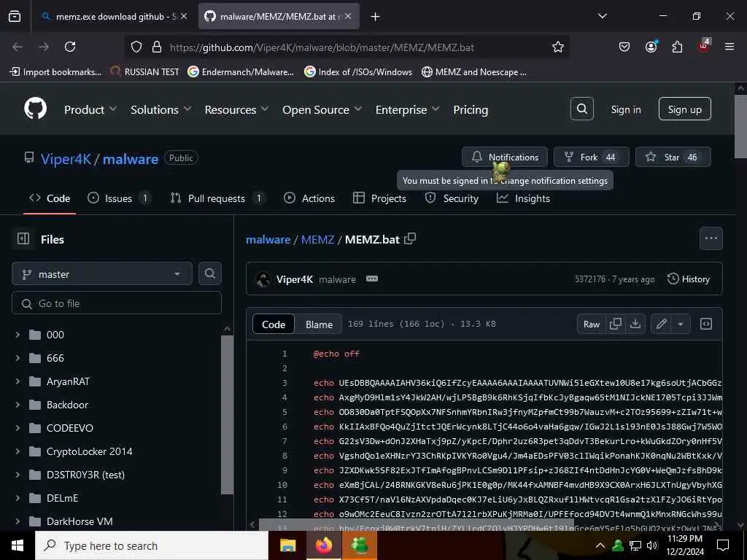Open the master branch dropdown
The width and height of the screenshot is (747, 560).
pyautogui.click(x=102, y=274)
